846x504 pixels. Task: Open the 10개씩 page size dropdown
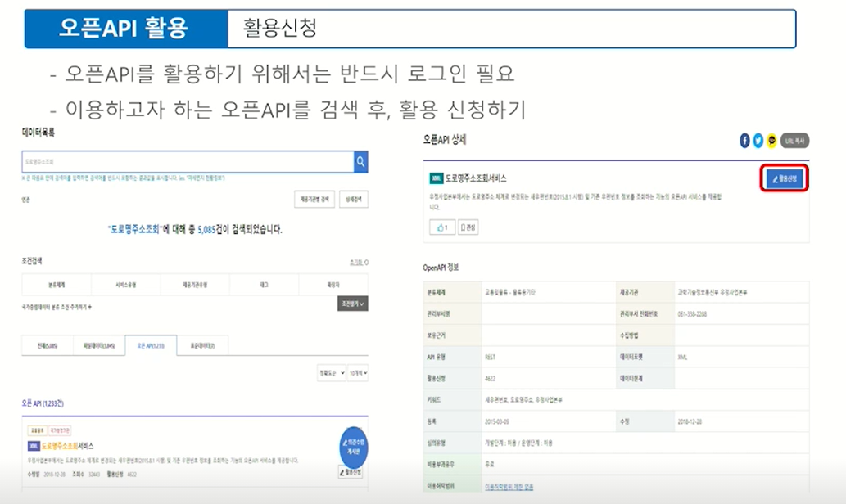click(358, 373)
